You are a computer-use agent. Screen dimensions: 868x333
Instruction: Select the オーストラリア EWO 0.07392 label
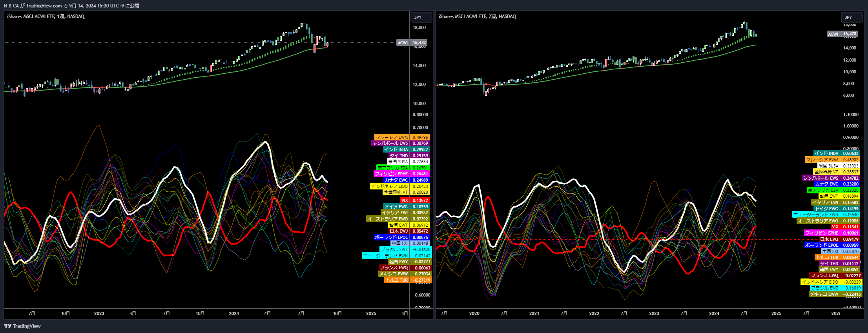click(x=398, y=219)
